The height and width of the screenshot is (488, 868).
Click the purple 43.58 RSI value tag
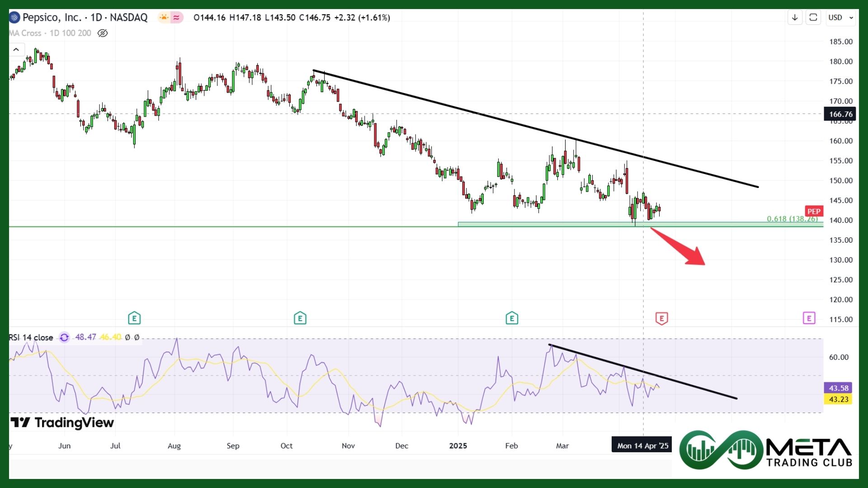(839, 388)
